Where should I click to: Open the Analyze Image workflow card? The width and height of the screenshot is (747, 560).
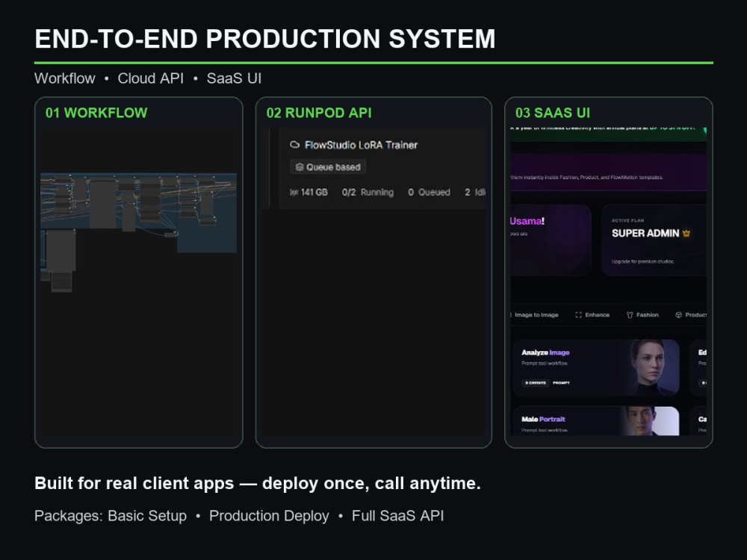tap(596, 367)
